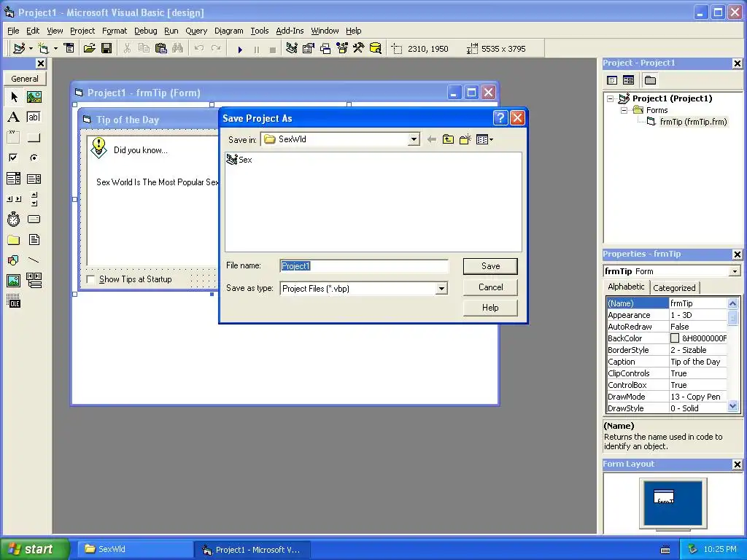Click the Windows start button
This screenshot has width=747, height=560.
click(x=34, y=549)
